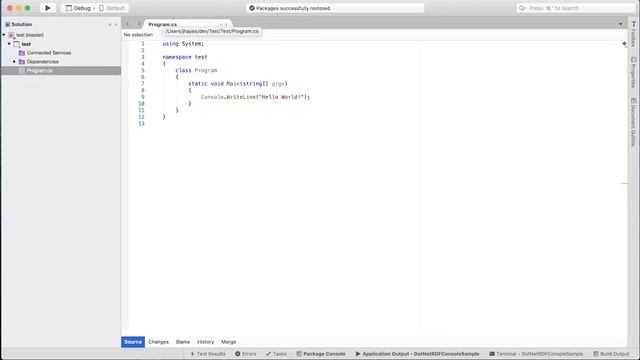Open the Properties side pad
The height and width of the screenshot is (360, 640).
tap(633, 73)
